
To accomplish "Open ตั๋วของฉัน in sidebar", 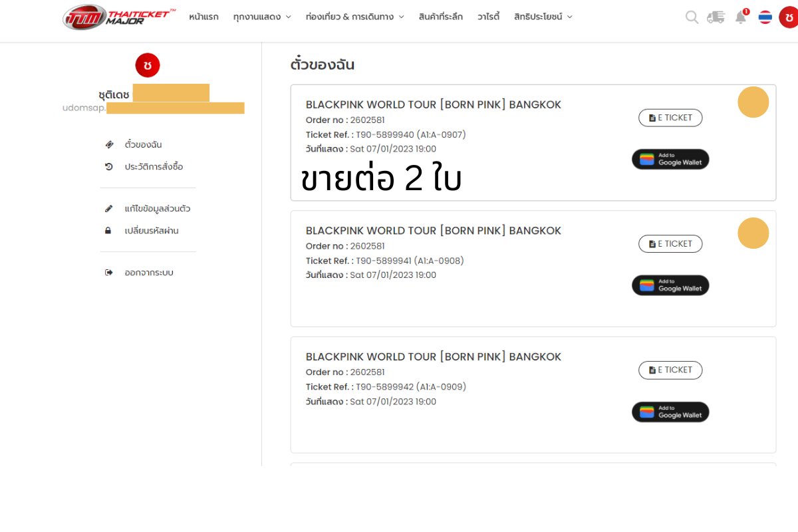I will [x=143, y=144].
